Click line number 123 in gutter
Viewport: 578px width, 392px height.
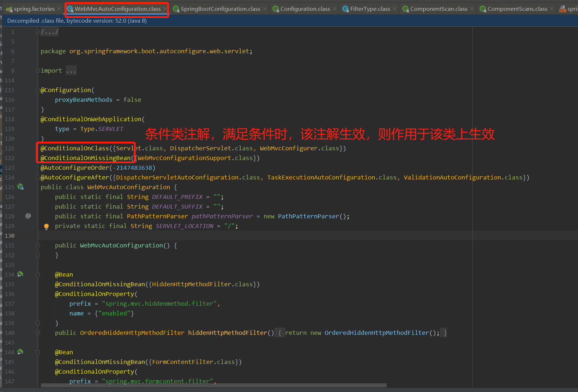coord(9,168)
